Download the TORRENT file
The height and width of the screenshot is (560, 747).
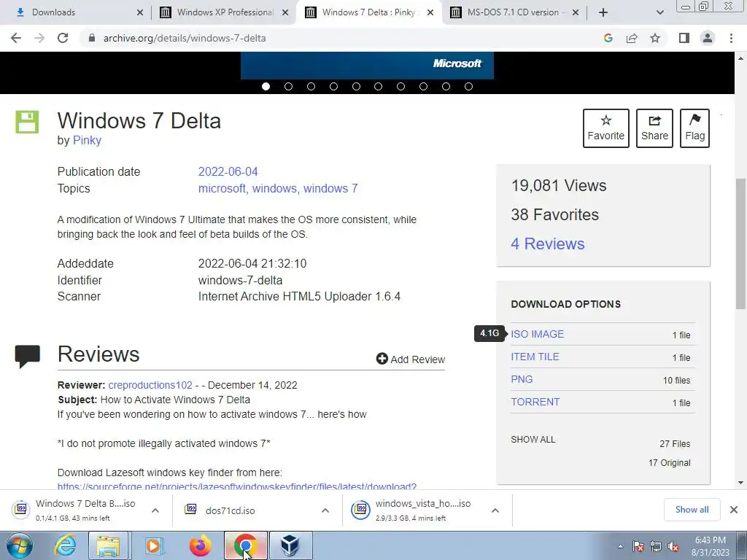tap(535, 402)
